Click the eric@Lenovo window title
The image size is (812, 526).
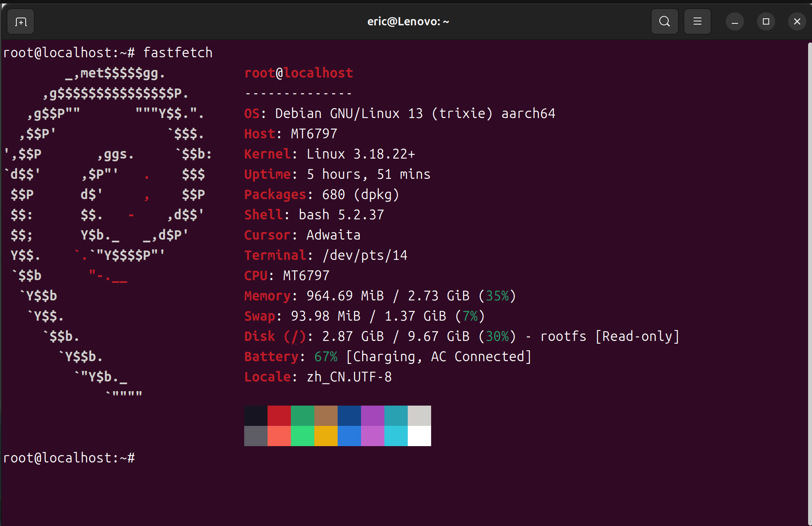click(408, 21)
